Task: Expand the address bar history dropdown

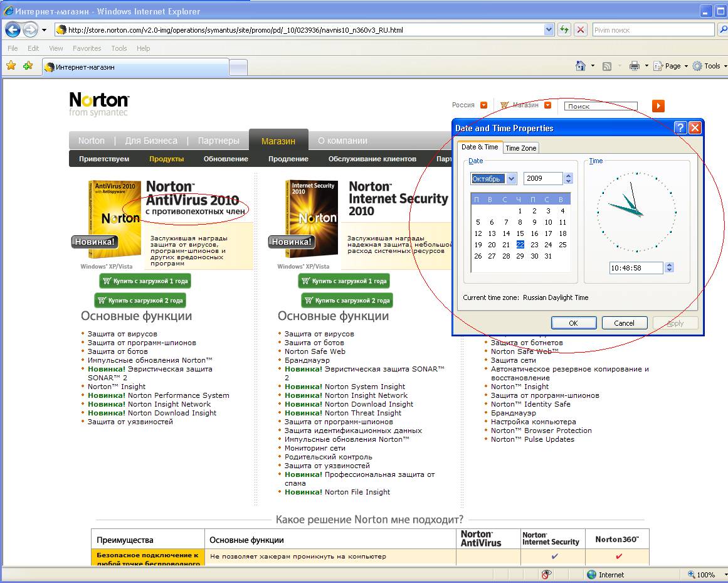Action: [x=549, y=30]
